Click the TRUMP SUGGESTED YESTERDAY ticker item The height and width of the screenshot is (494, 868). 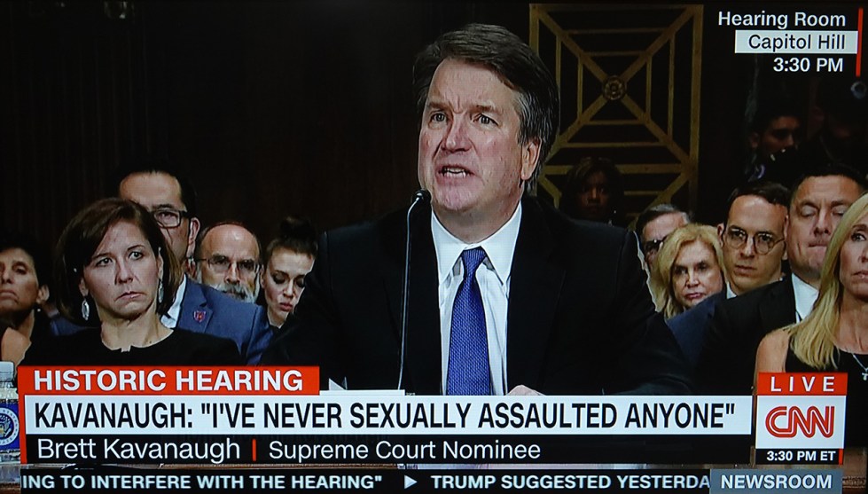(569, 482)
